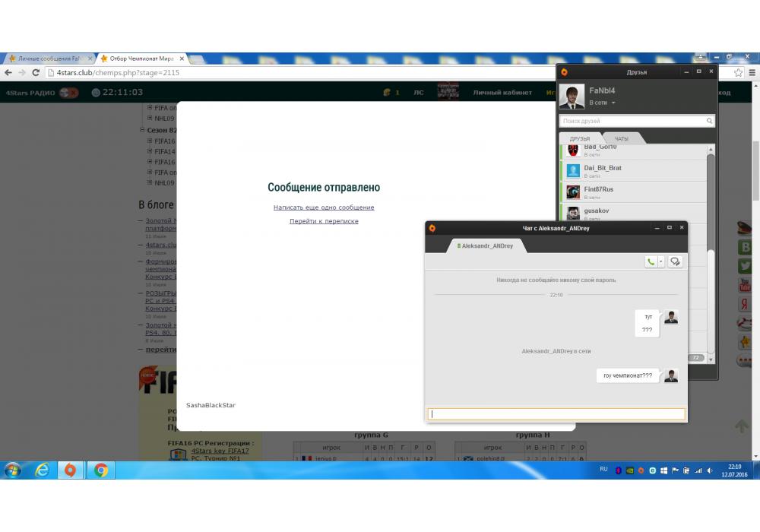
Task: Open FaNbl4 online status dropdown
Action: pyautogui.click(x=613, y=103)
